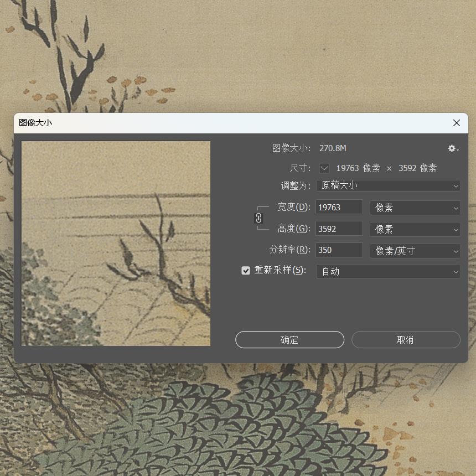The height and width of the screenshot is (476, 476).
Task: Click the 分辨率 input field with 350
Action: click(x=339, y=250)
